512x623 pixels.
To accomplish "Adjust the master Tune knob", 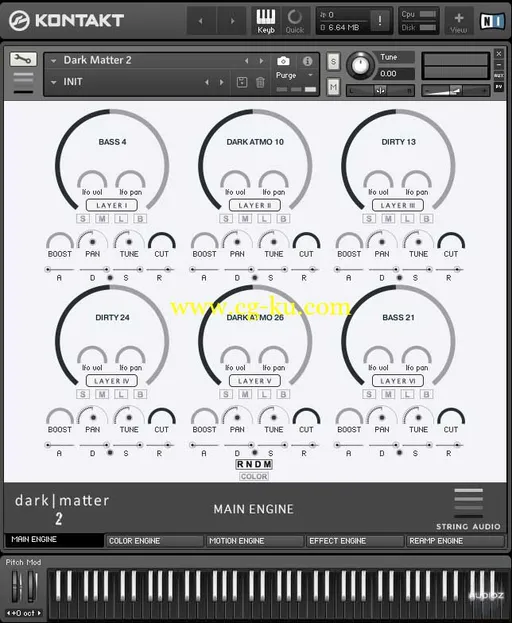I will 360,66.
